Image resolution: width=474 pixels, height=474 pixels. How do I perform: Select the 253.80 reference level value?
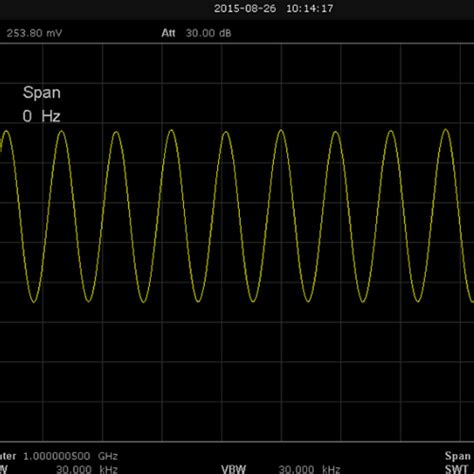click(x=24, y=33)
